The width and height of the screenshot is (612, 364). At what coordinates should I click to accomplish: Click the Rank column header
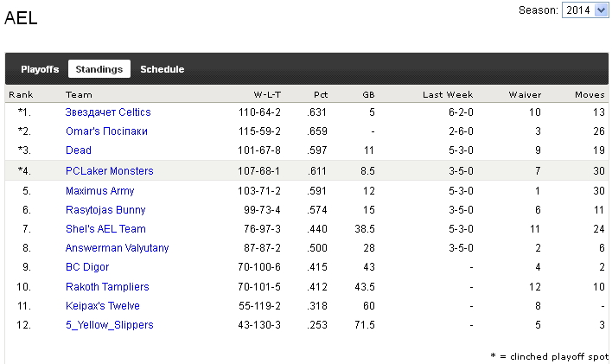pos(20,94)
